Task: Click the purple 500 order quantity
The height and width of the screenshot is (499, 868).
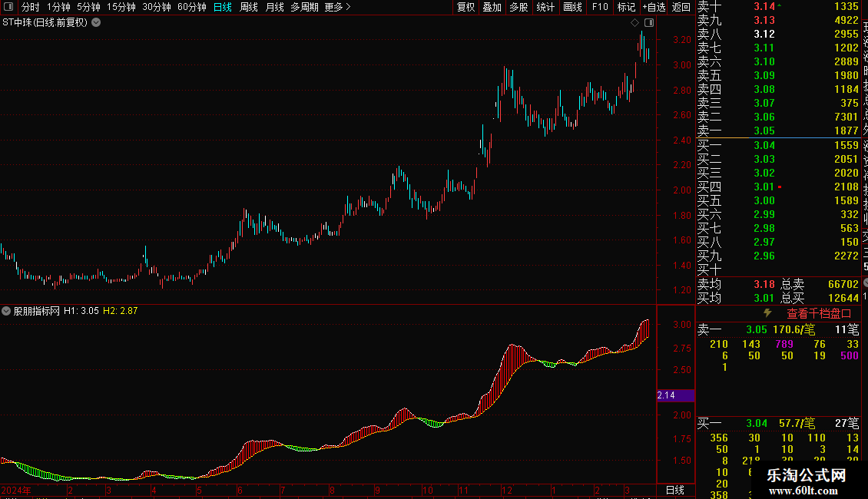Action: (849, 355)
